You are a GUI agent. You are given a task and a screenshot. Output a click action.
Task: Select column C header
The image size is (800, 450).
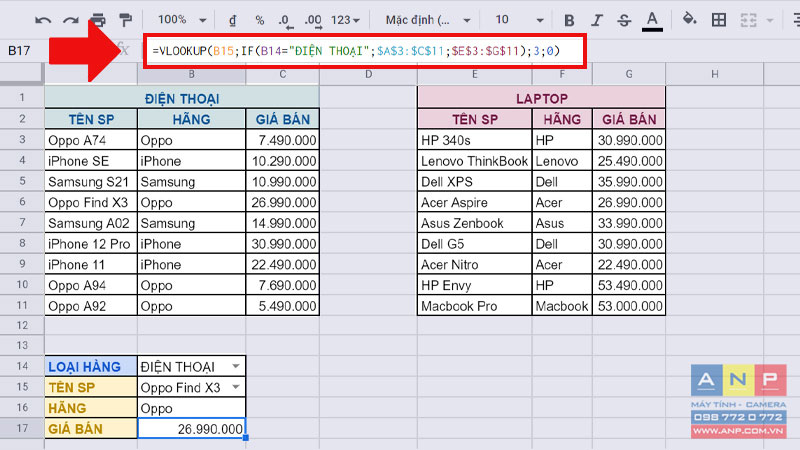tap(282, 74)
